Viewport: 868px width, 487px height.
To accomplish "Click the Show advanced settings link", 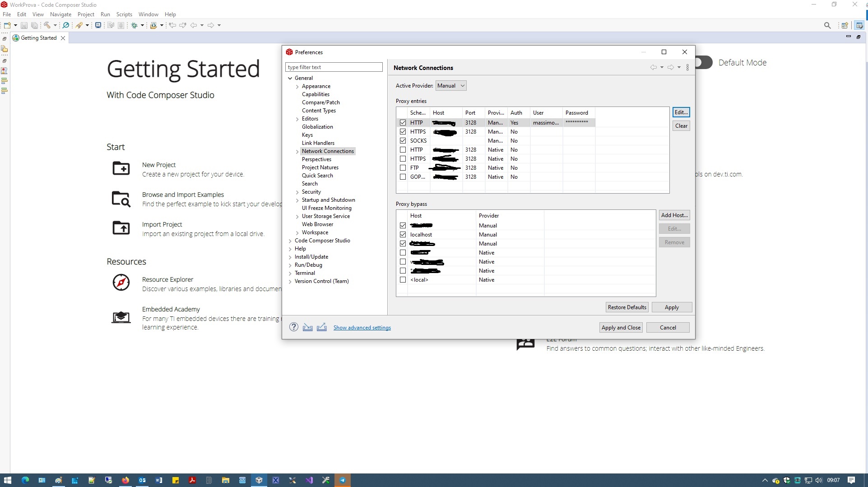I will click(362, 328).
